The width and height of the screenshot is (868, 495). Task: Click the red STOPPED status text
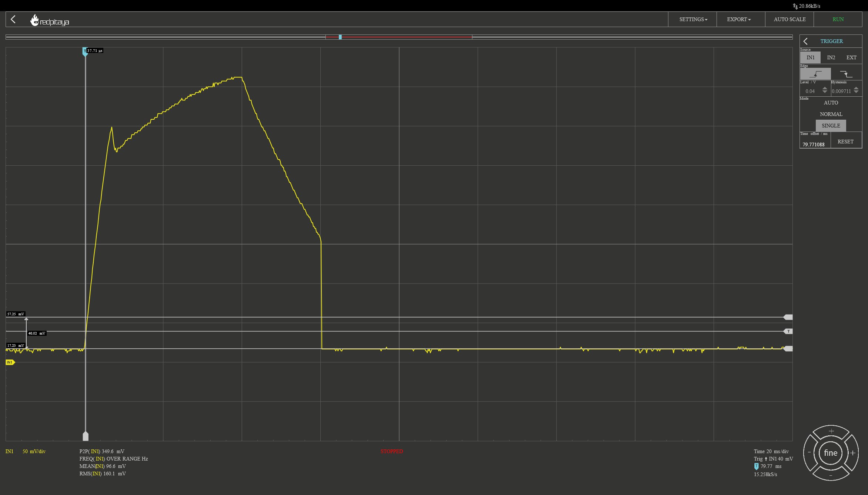point(392,451)
